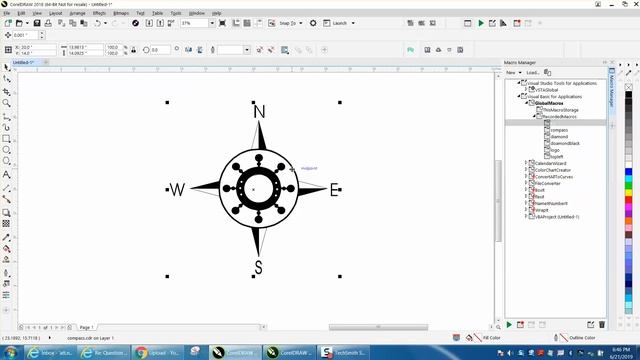Click Edit macro icon in Macro Manager
The image size is (640, 360).
tap(590, 325)
